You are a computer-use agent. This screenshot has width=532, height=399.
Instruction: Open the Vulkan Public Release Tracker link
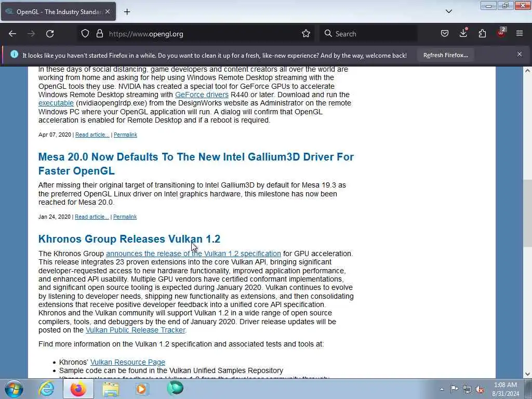tap(136, 330)
